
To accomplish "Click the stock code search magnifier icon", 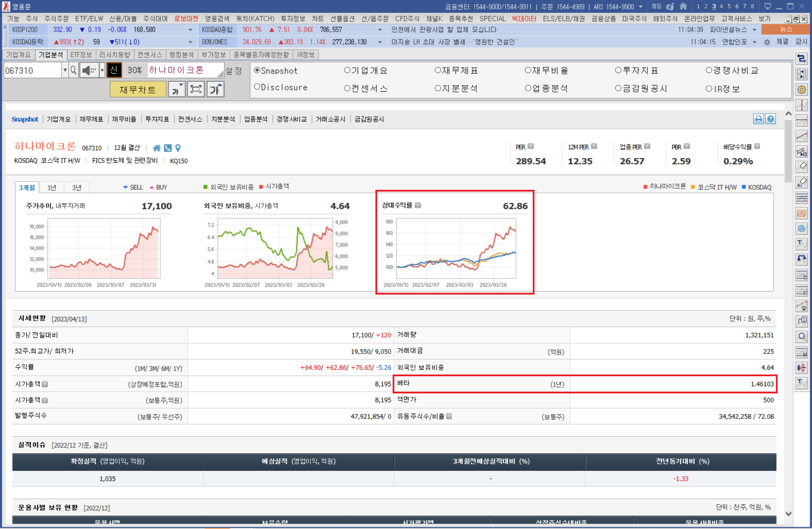I will (74, 70).
